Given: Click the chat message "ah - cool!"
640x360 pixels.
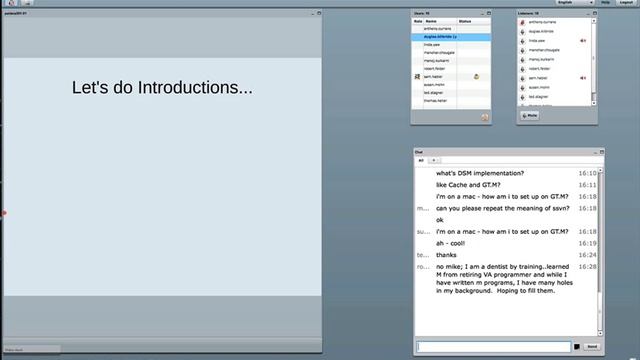Looking at the screenshot, I should (x=450, y=243).
